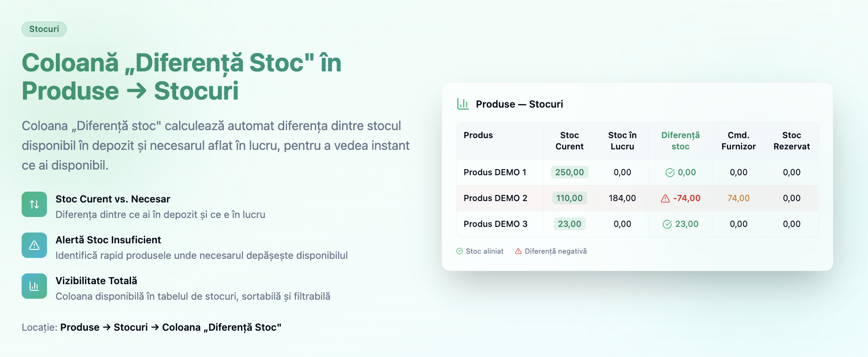Click the chart icon beside Produse — Stocuri
868x357 pixels.
463,104
